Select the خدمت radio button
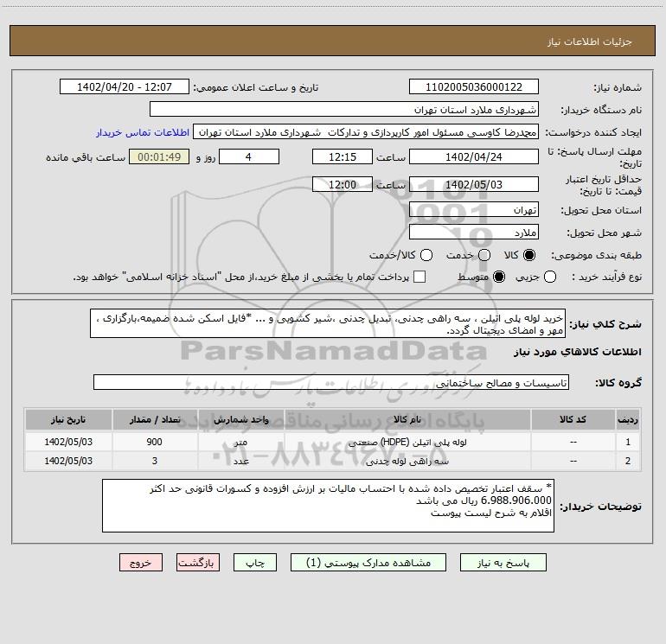666x644 pixels. click(484, 255)
